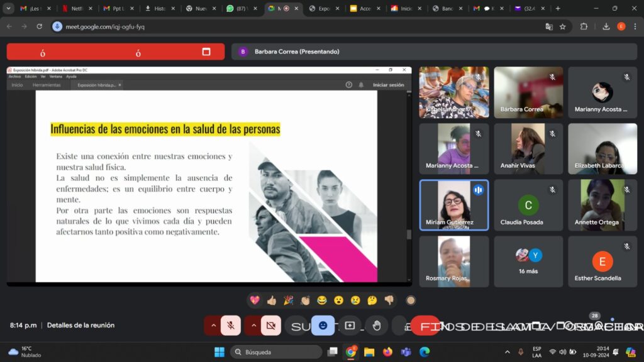Switch to the Netflix browser tab
This screenshot has width=644, height=362.
[x=74, y=9]
